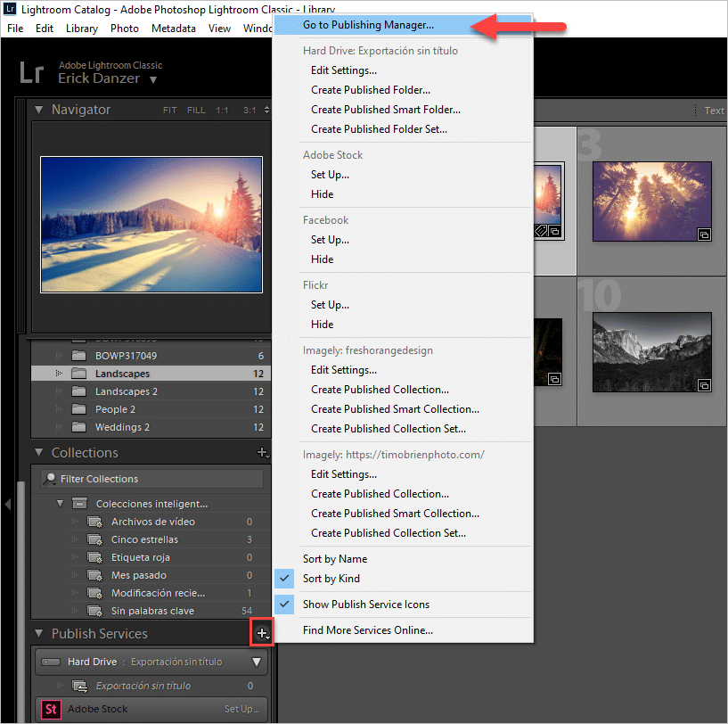The width and height of the screenshot is (728, 724).
Task: Expand the People 2 folder arrow
Action: (59, 409)
